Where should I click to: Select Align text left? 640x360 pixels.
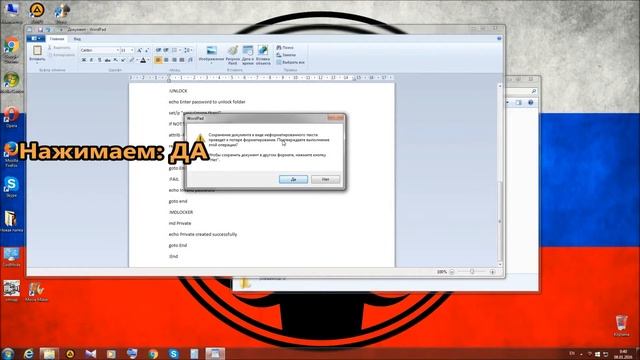click(x=158, y=60)
